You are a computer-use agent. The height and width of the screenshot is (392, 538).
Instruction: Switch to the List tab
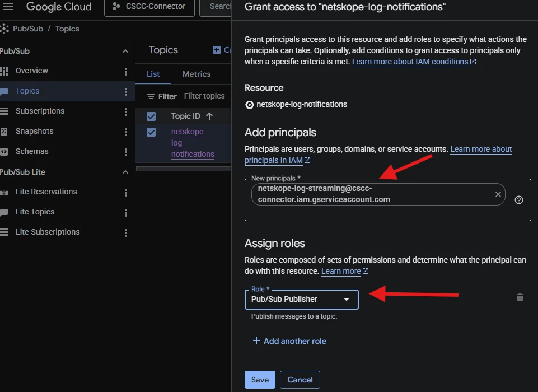pos(153,74)
